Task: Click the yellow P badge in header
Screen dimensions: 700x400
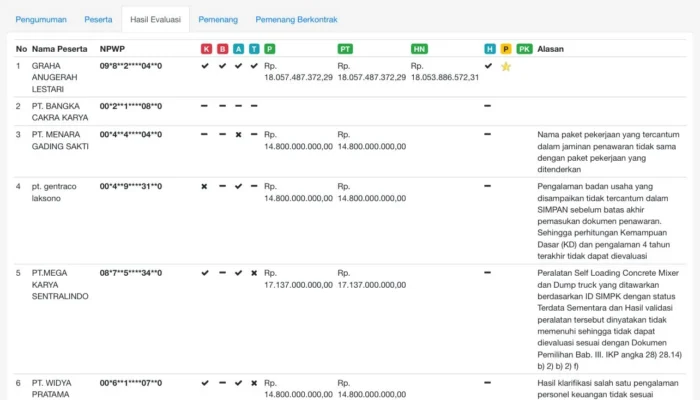Action: point(506,49)
